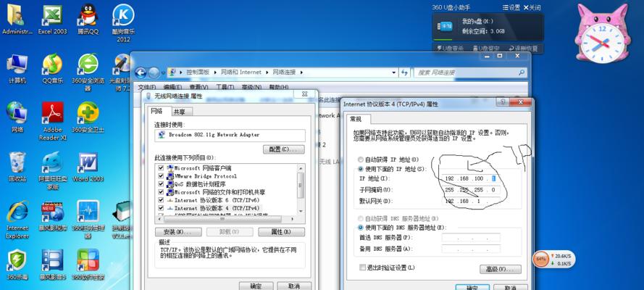Enable 退出时验证设置 checkbox
Image resolution: width=644 pixels, height=290 pixels.
(362, 268)
